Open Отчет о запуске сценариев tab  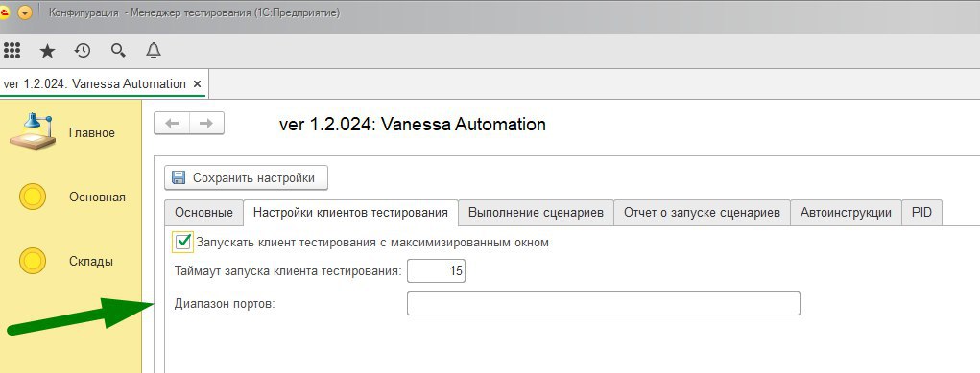point(702,213)
